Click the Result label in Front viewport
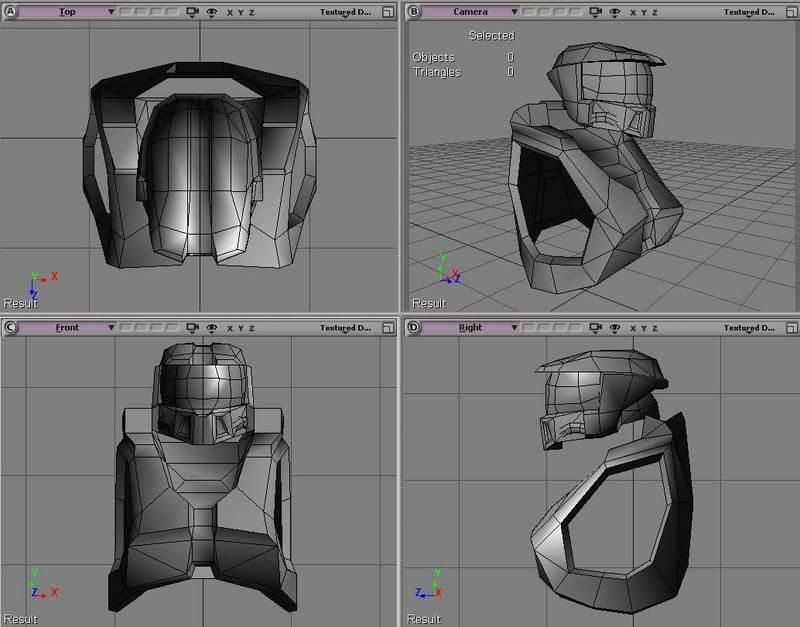Screen dimensions: 800x627 point(21,619)
